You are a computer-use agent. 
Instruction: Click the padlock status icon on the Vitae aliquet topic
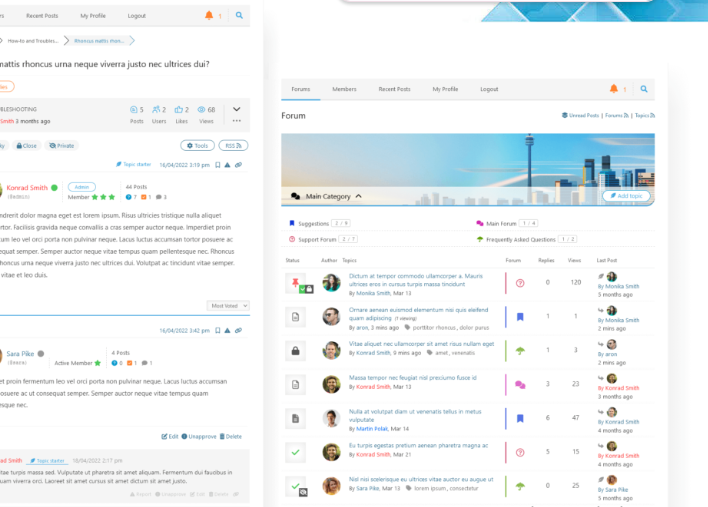tap(295, 351)
